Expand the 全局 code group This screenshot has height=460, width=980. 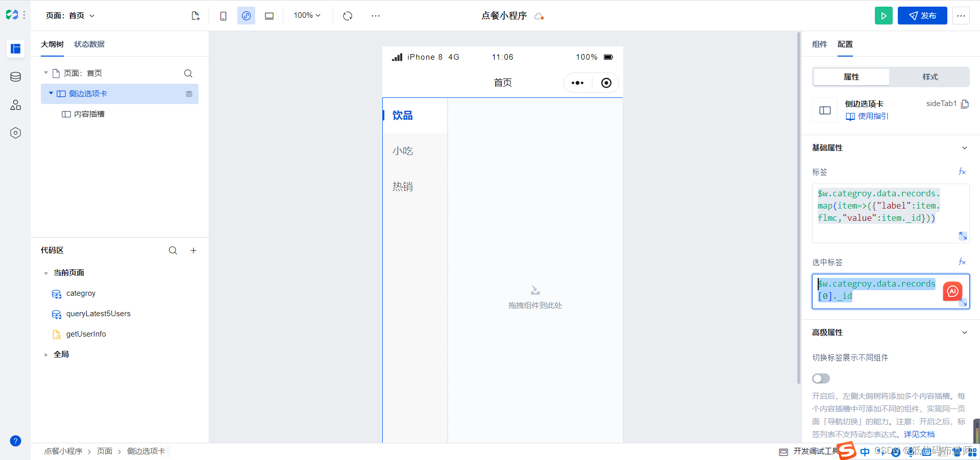coord(46,355)
